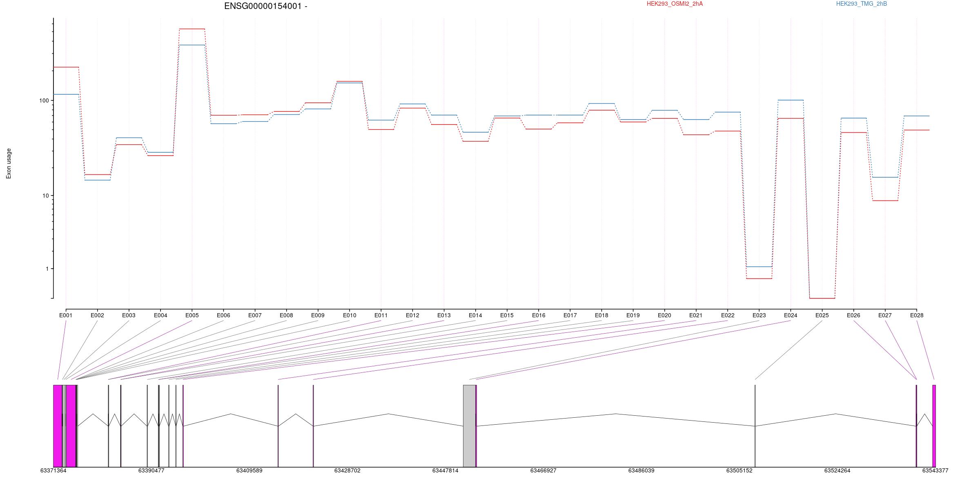
Task: Click exon label E019
Action: point(633,315)
